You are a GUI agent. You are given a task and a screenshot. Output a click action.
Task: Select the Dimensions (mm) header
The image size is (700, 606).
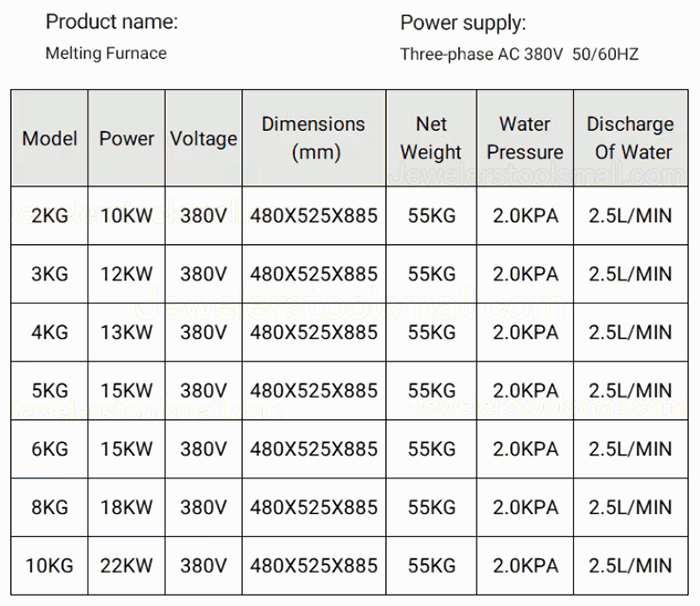[x=314, y=138]
